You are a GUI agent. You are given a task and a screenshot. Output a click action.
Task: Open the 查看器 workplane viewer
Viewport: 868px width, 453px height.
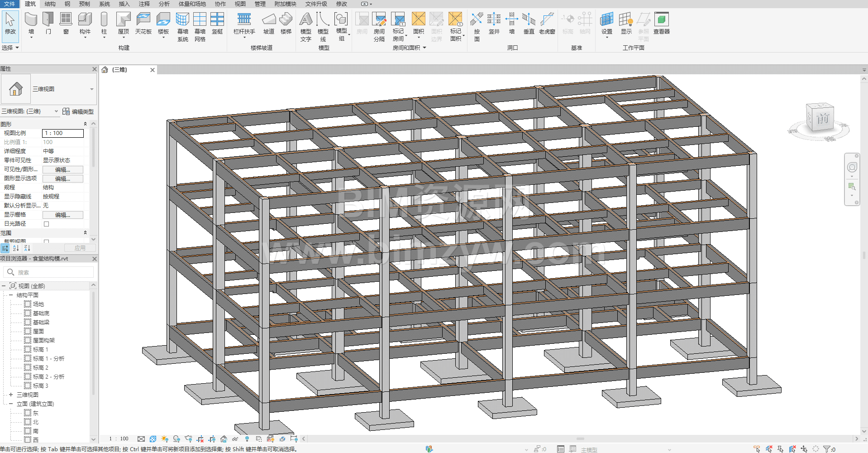click(661, 24)
